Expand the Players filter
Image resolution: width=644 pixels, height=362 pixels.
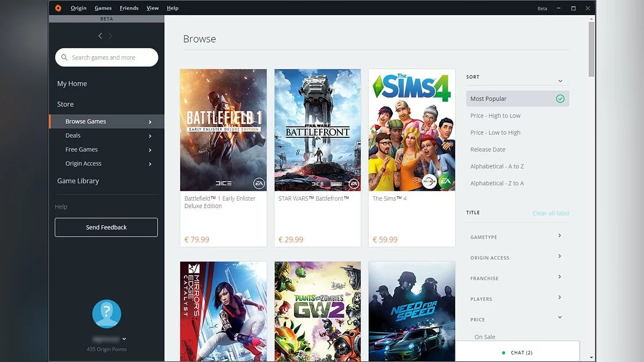click(560, 298)
